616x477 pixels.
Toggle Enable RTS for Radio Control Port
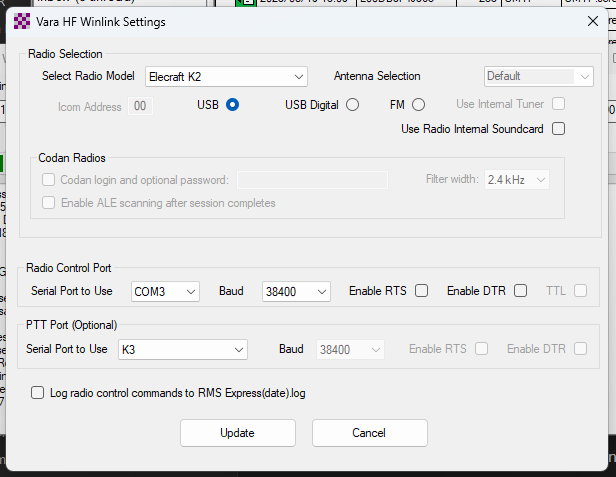pos(421,291)
